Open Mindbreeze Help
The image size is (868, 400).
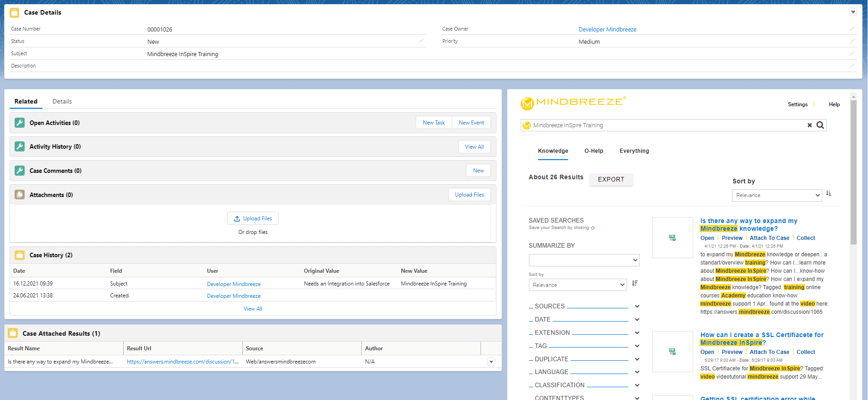pos(834,104)
